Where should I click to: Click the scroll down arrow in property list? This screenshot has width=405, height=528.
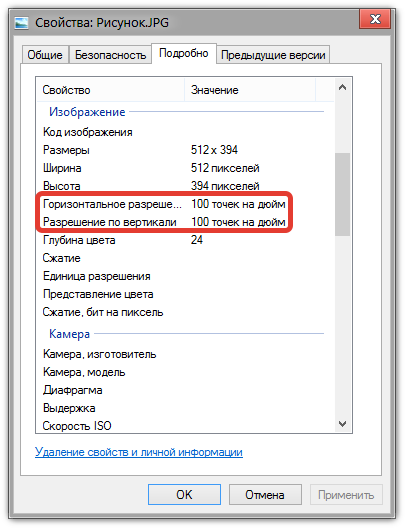coord(342,424)
